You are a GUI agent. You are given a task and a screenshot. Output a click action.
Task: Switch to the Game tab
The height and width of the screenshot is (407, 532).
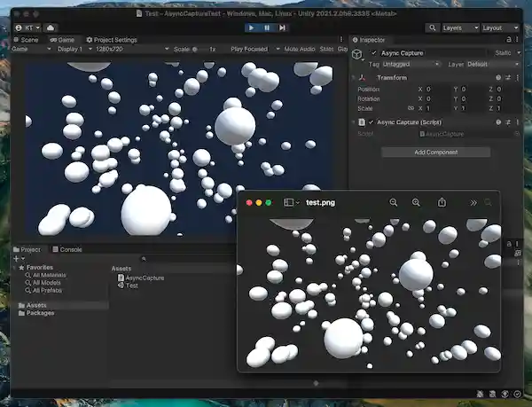coord(62,40)
